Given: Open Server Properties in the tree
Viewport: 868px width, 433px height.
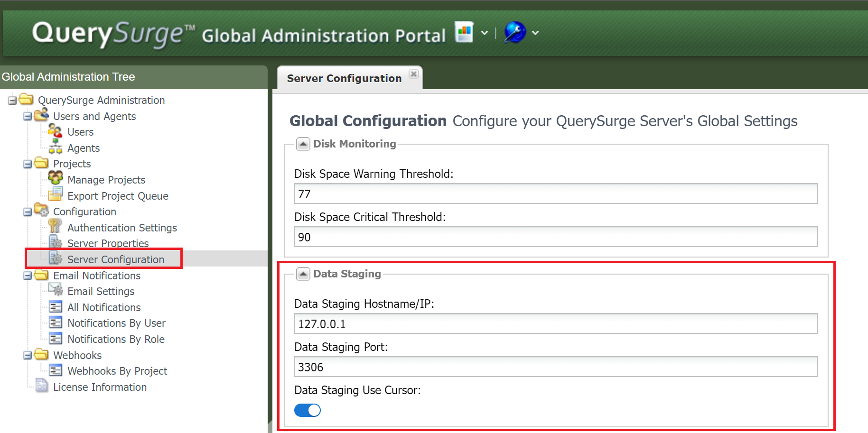Looking at the screenshot, I should [x=108, y=243].
